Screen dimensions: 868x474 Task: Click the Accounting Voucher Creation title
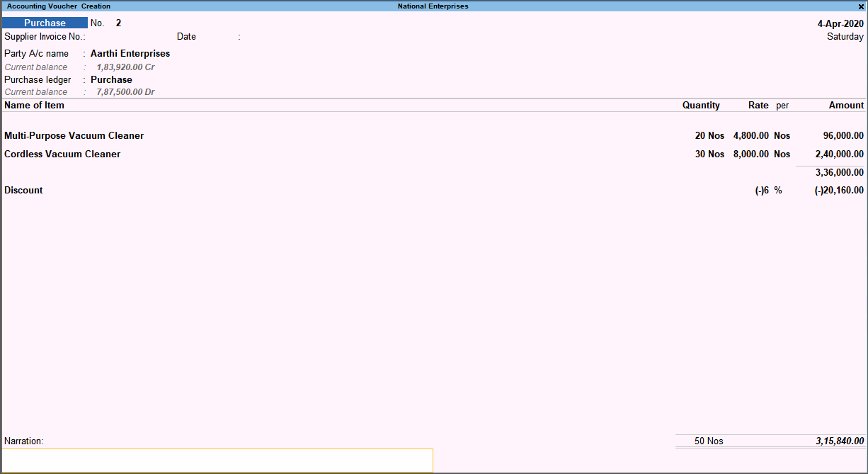pyautogui.click(x=59, y=6)
